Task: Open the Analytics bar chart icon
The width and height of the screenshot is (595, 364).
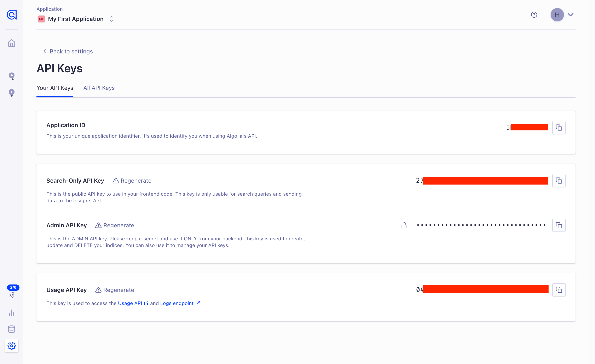Action: coord(12,313)
